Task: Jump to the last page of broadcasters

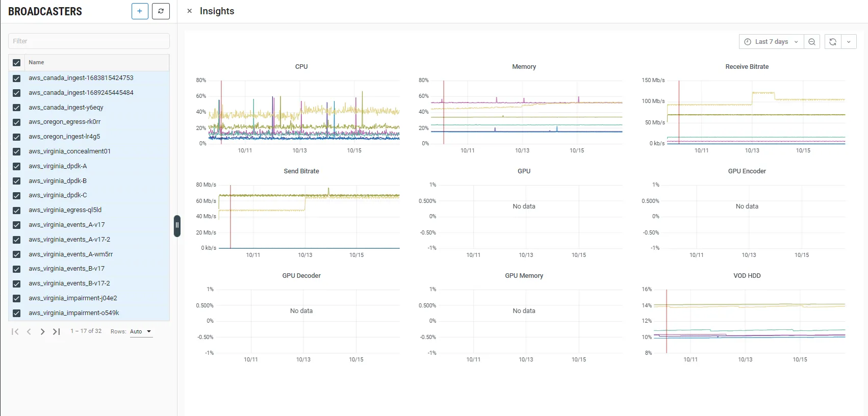Action: [x=57, y=332]
